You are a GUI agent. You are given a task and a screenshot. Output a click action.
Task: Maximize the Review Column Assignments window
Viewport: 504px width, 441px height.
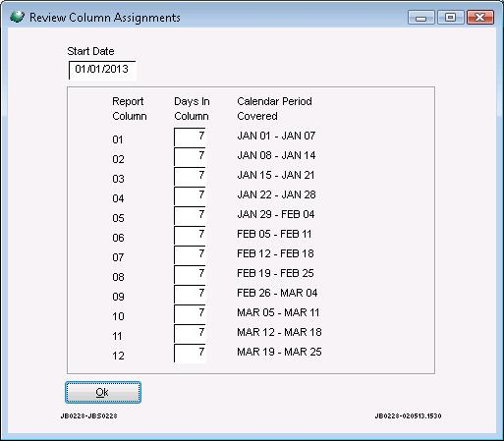click(x=451, y=17)
